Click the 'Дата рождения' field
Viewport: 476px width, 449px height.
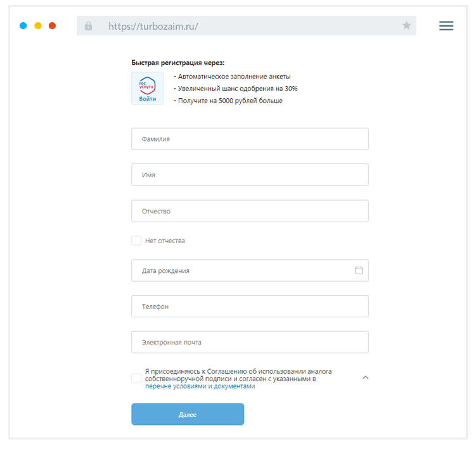click(241, 270)
